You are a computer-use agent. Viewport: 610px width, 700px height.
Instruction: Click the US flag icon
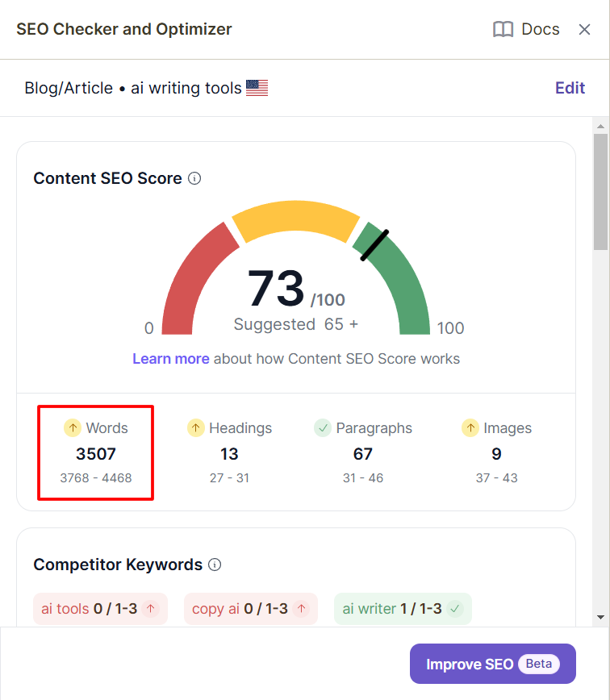pos(257,88)
